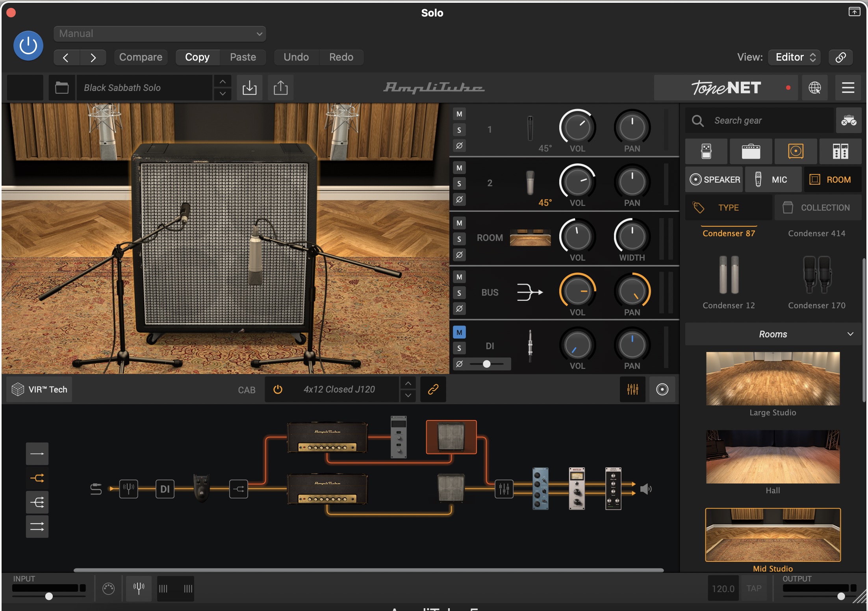Solo the ROOM channel
This screenshot has width=868, height=611.
pyautogui.click(x=459, y=239)
